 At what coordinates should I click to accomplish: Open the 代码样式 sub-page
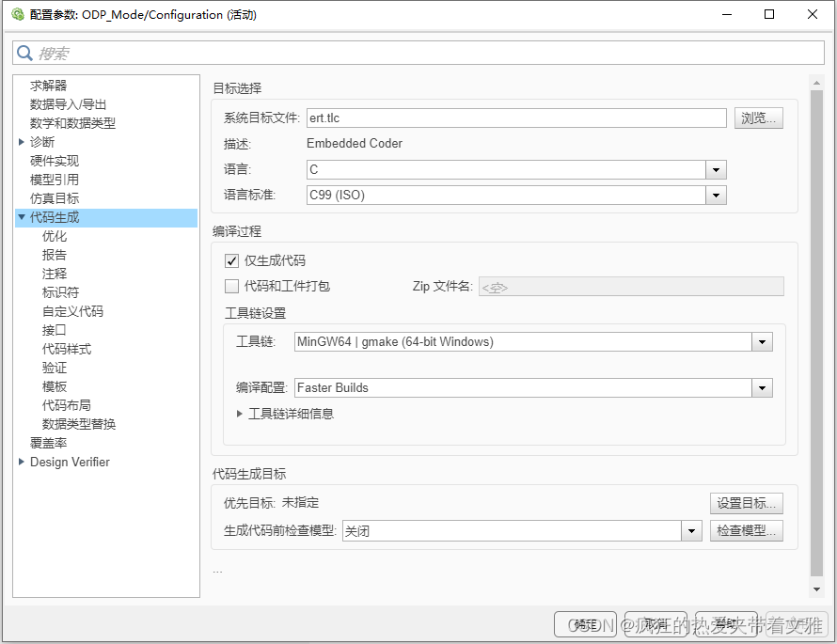67,349
